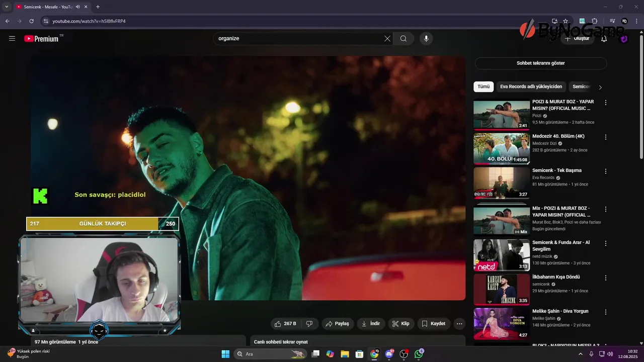This screenshot has width=644, height=362.
Task: Open Chrome extensions puzzle menu
Action: [595, 21]
